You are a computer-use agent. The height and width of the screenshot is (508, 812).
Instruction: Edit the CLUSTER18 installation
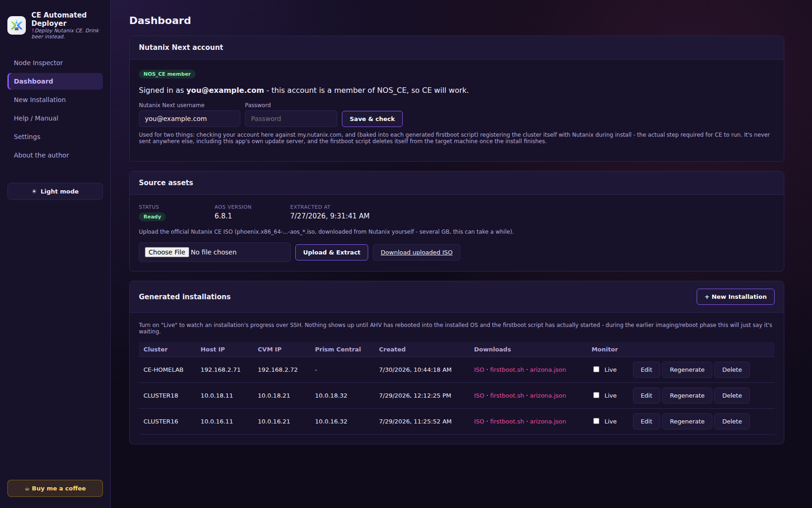(x=646, y=395)
